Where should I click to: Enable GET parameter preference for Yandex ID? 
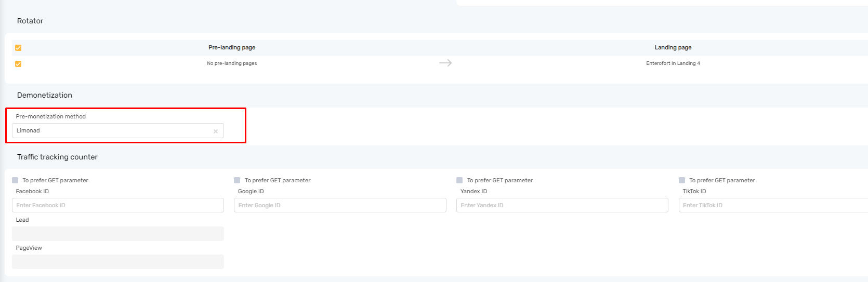[x=459, y=180]
